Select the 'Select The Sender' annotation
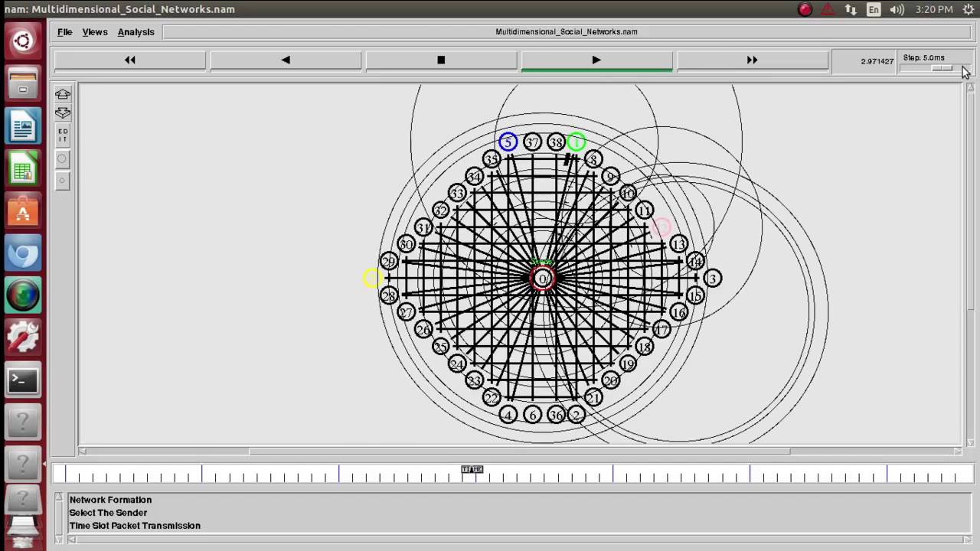The width and height of the screenshot is (980, 551). (x=108, y=513)
